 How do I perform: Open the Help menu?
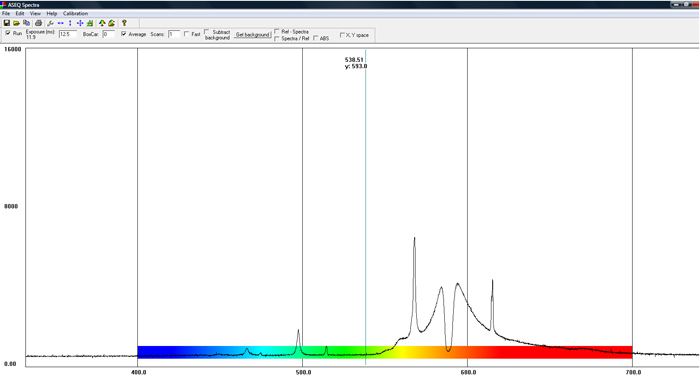pyautogui.click(x=52, y=13)
